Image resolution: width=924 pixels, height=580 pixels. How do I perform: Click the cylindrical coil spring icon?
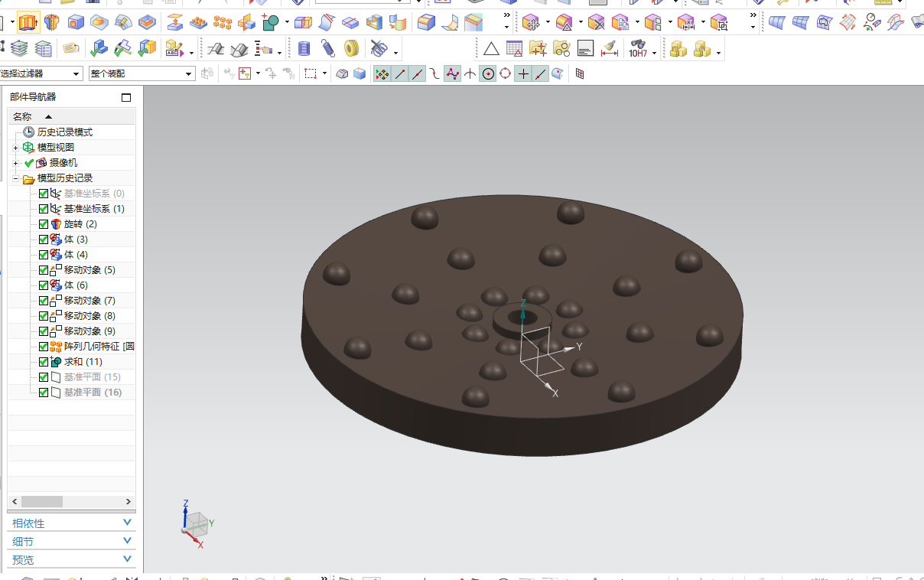click(x=304, y=49)
